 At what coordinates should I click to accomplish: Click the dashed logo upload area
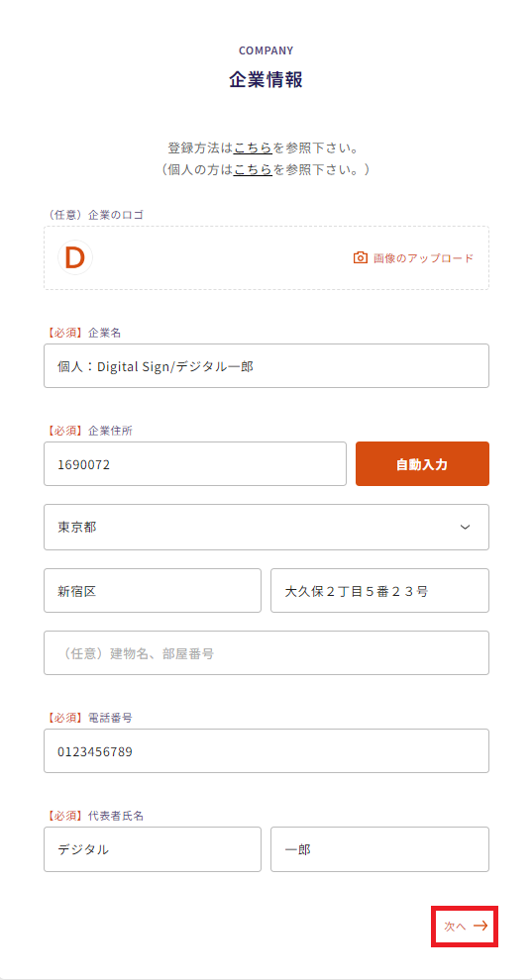[x=266, y=257]
